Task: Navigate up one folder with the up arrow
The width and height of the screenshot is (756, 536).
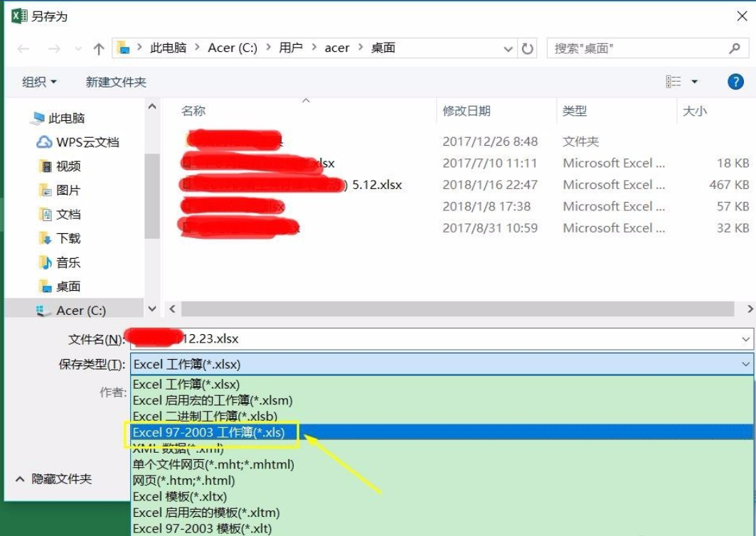Action: pyautogui.click(x=97, y=48)
